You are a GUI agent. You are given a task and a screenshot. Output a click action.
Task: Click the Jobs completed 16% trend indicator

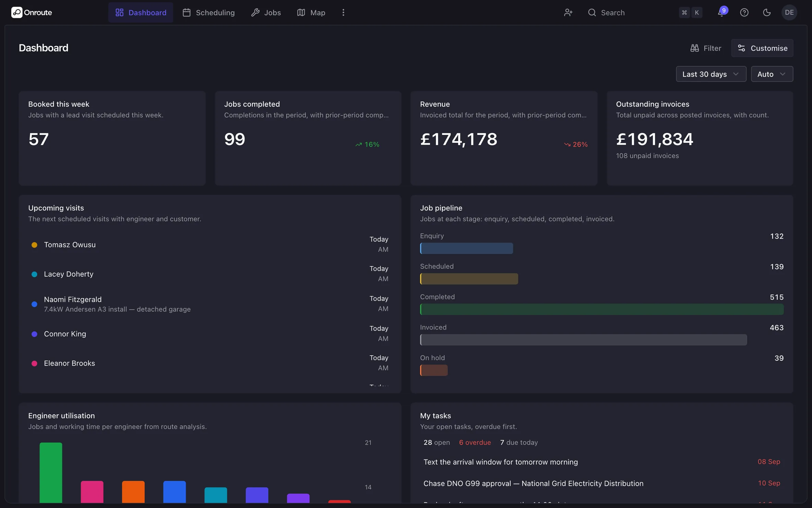(367, 145)
